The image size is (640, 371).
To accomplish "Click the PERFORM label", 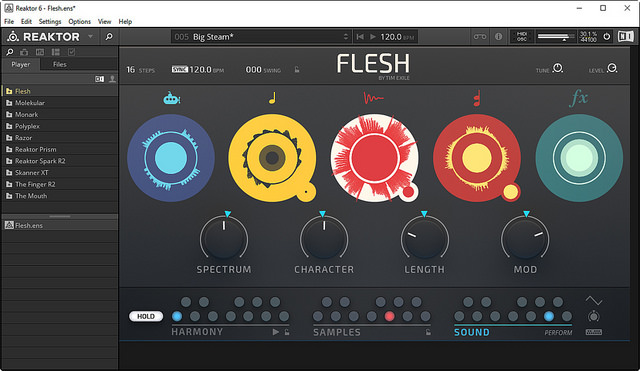I will click(558, 333).
